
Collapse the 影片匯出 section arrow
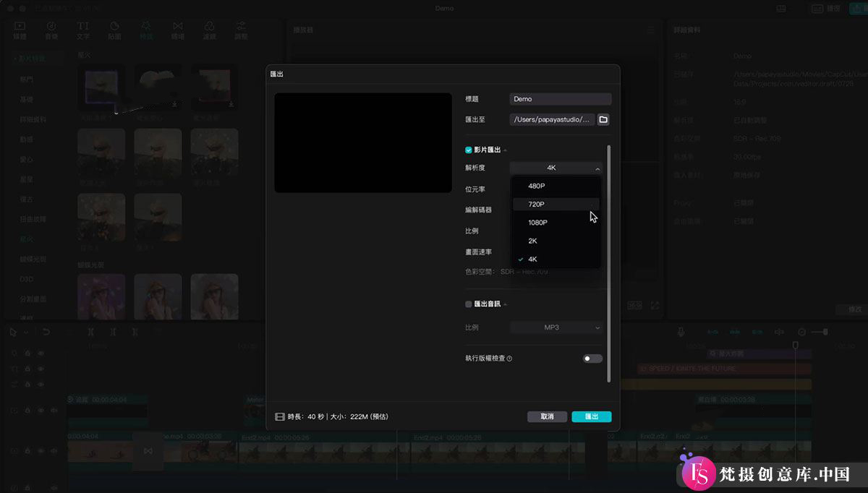(505, 150)
